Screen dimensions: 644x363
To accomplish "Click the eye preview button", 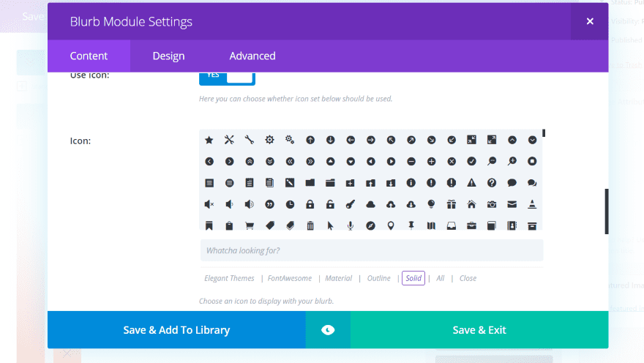I will coord(328,330).
